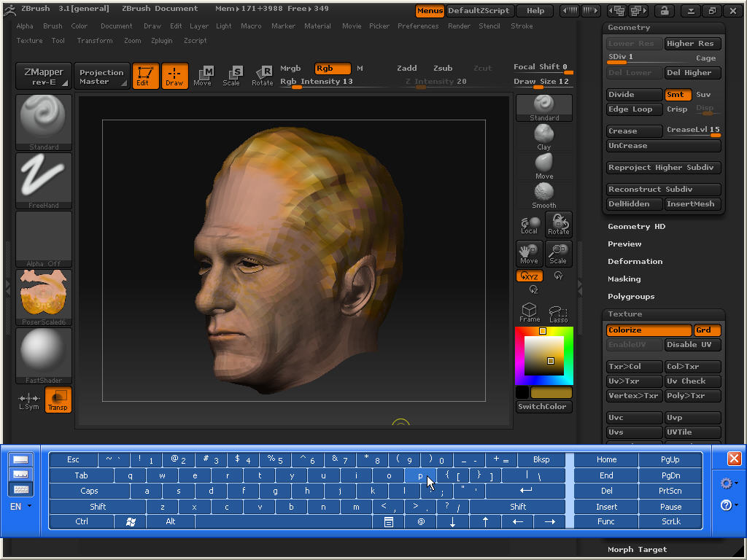The height and width of the screenshot is (560, 747).
Task: Choose the Clay brush from the right shelf
Action: [x=543, y=136]
